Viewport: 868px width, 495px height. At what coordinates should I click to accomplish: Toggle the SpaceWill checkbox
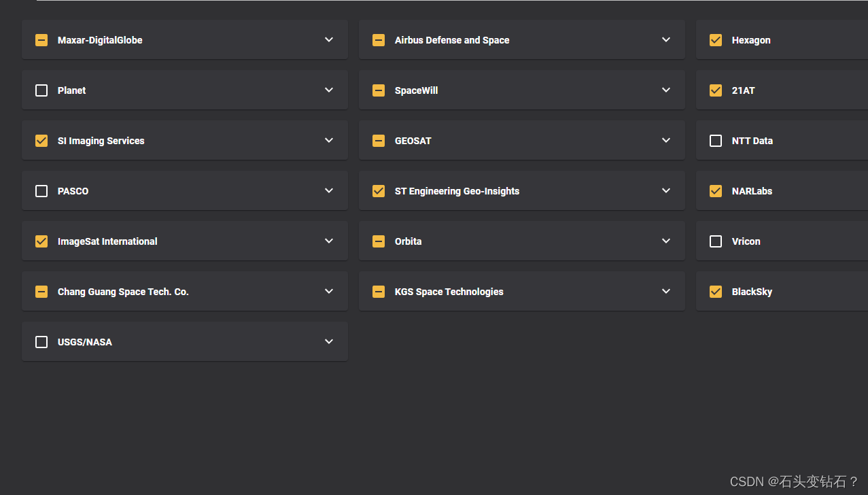coord(379,90)
